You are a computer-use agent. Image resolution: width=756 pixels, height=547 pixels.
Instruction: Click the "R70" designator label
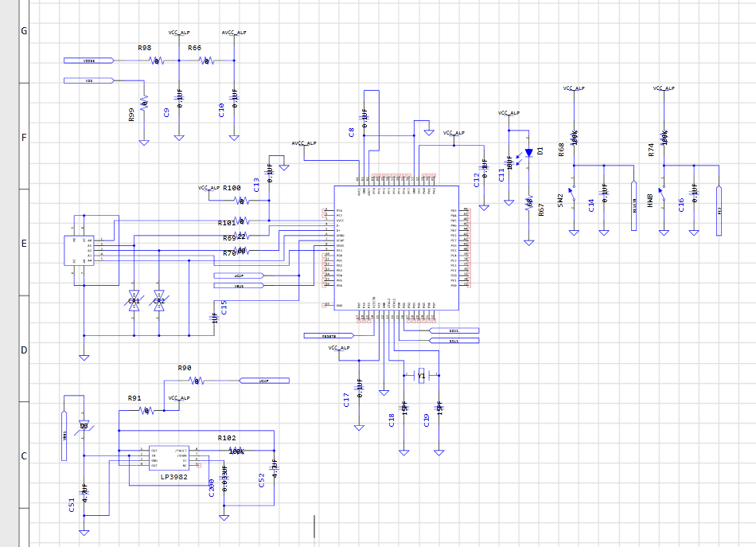(x=229, y=253)
